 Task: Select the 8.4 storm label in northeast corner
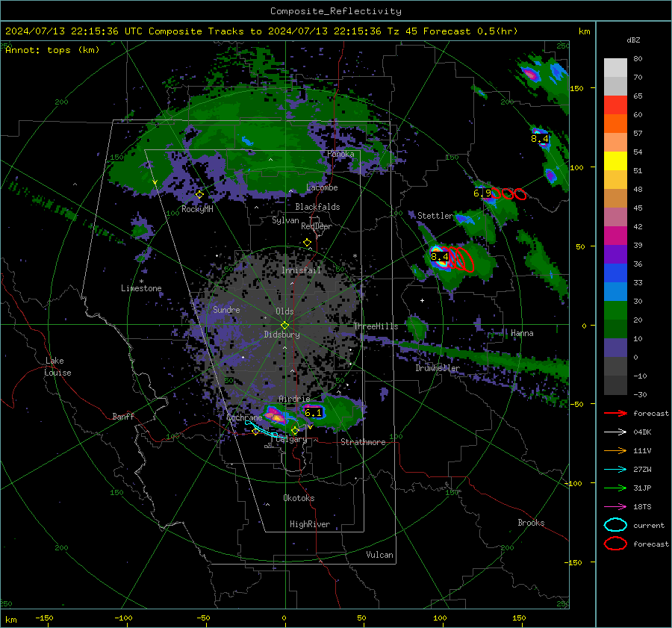pos(539,138)
